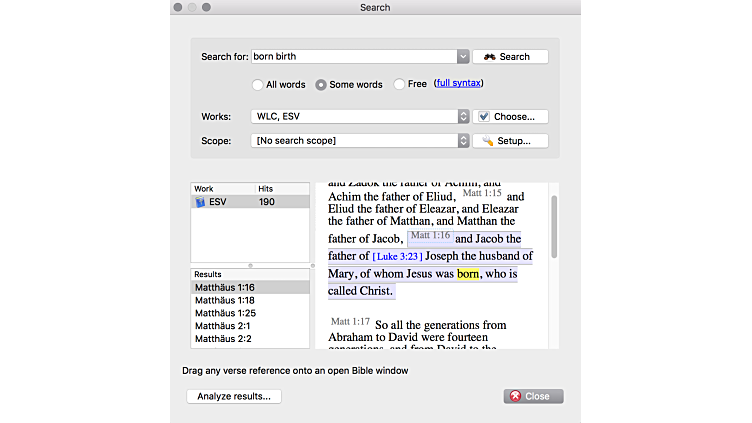752x423 pixels.
Task: Open the Scope dropdown menu
Action: coord(463,141)
